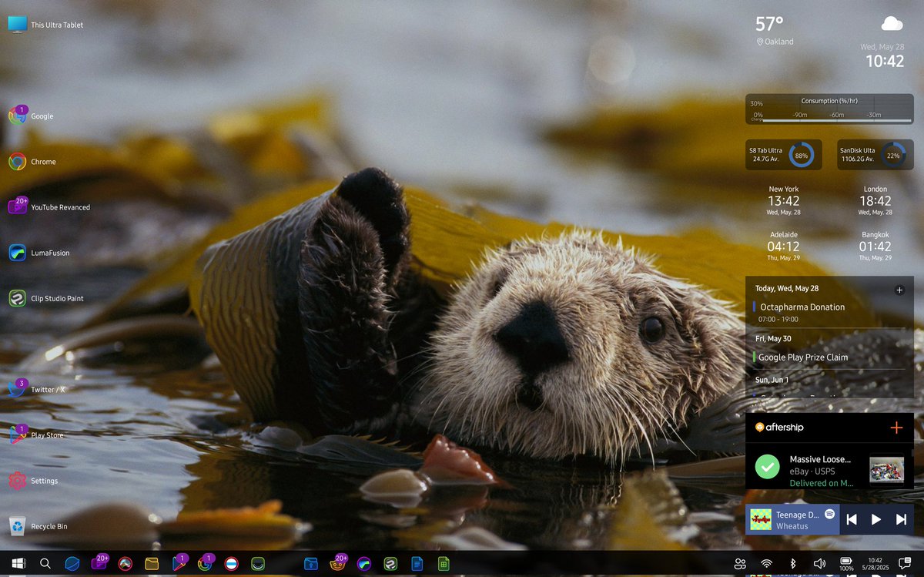Open the blue document app in taskbar
The height and width of the screenshot is (577, 924).
[x=417, y=564]
